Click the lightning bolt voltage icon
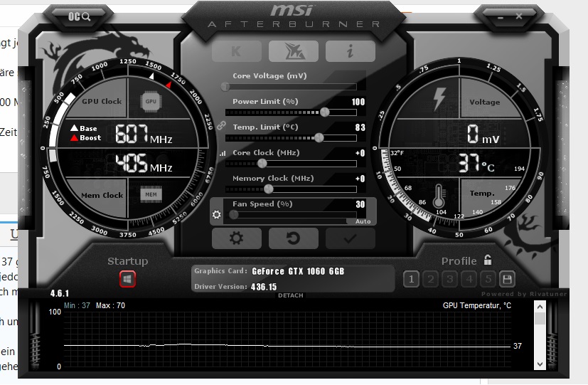The image size is (588, 385). (439, 99)
